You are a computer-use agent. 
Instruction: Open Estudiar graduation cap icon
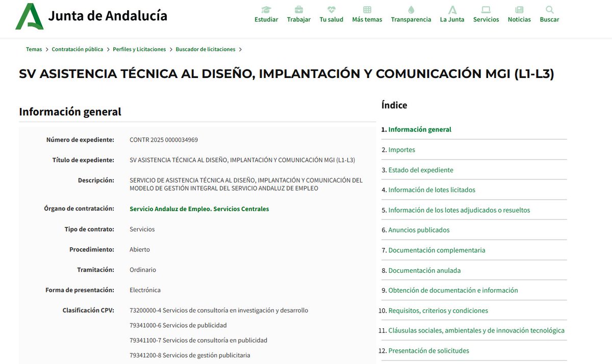click(266, 9)
